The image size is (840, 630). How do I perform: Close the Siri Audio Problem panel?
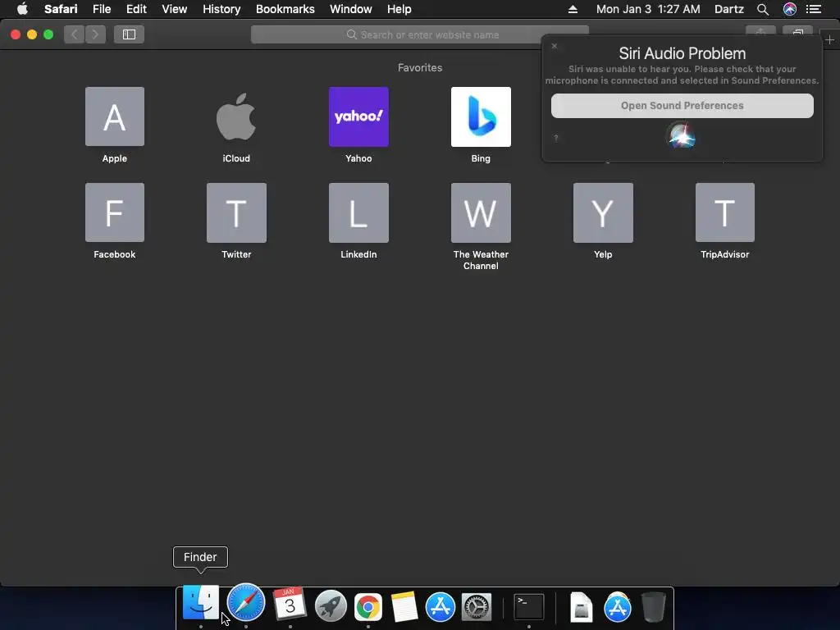(555, 46)
